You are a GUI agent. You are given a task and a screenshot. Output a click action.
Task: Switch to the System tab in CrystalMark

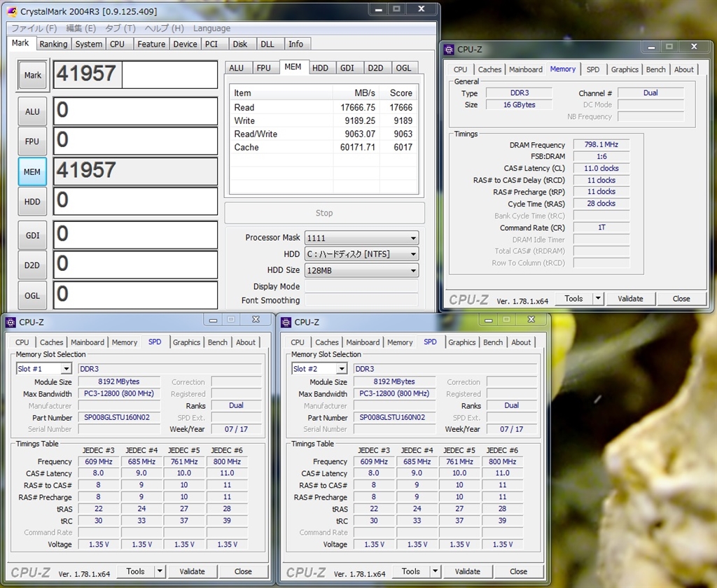click(x=89, y=44)
